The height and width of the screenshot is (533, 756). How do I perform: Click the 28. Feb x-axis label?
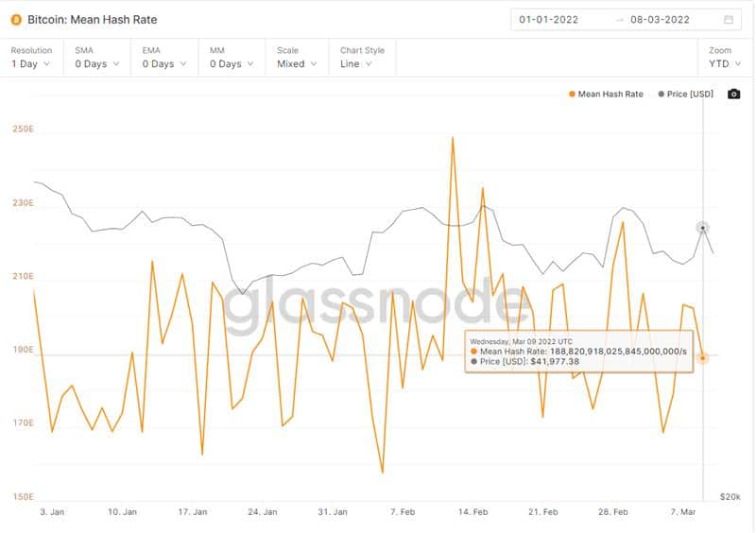[612, 512]
